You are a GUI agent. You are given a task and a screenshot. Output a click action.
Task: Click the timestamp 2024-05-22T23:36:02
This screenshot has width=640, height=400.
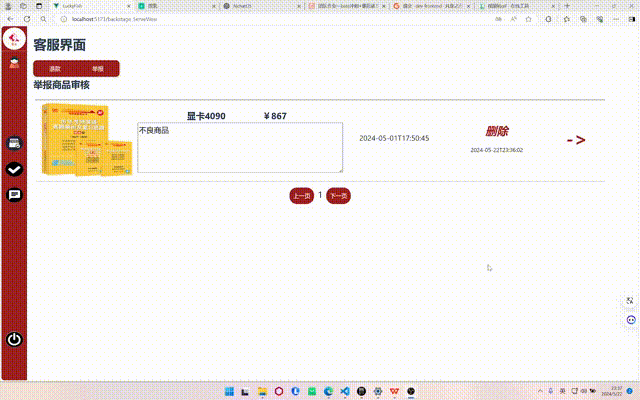(497, 150)
